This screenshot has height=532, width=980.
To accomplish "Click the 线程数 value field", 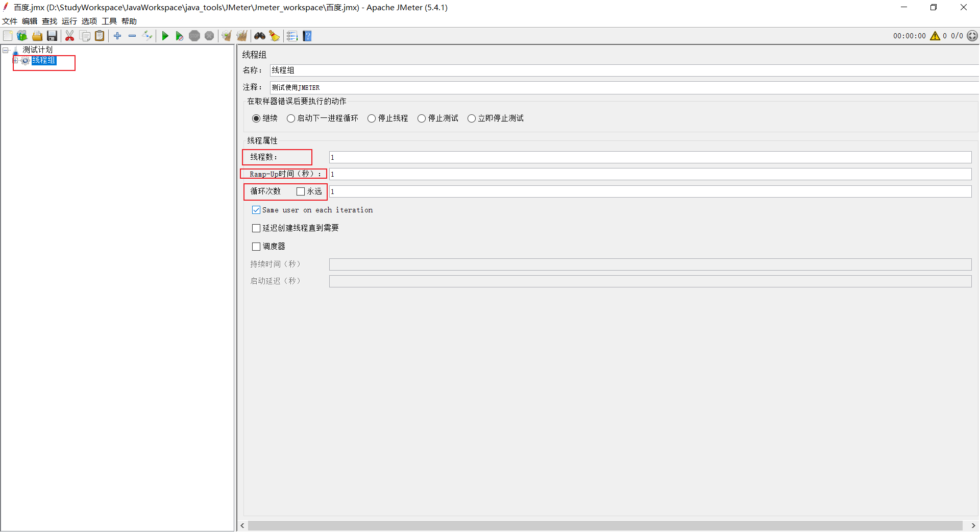I will coord(650,157).
